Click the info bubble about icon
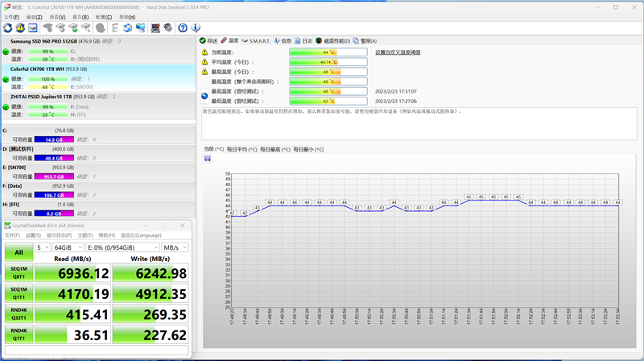 pyautogui.click(x=196, y=28)
